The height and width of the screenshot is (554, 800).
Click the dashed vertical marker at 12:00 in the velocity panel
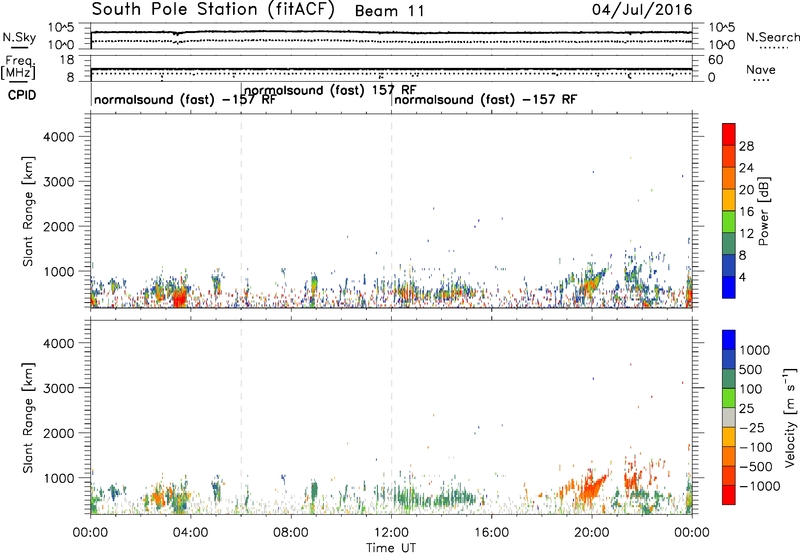pyautogui.click(x=391, y=417)
